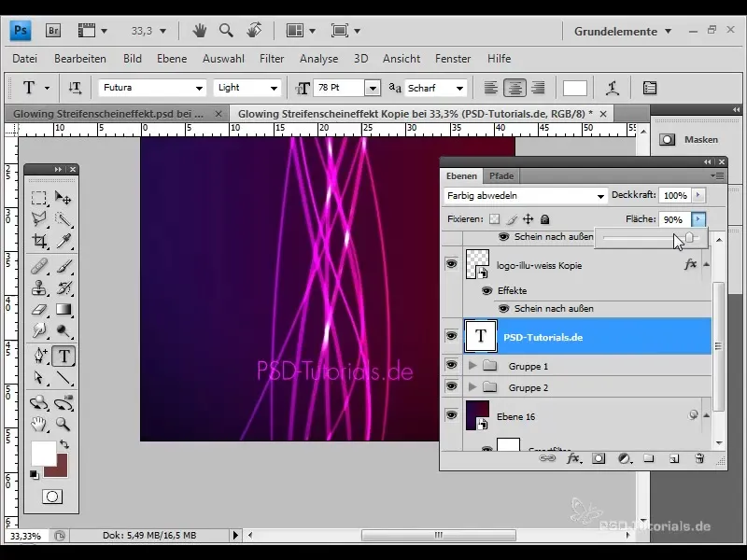
Task: Select the 3D Rotate tool
Action: click(x=39, y=403)
